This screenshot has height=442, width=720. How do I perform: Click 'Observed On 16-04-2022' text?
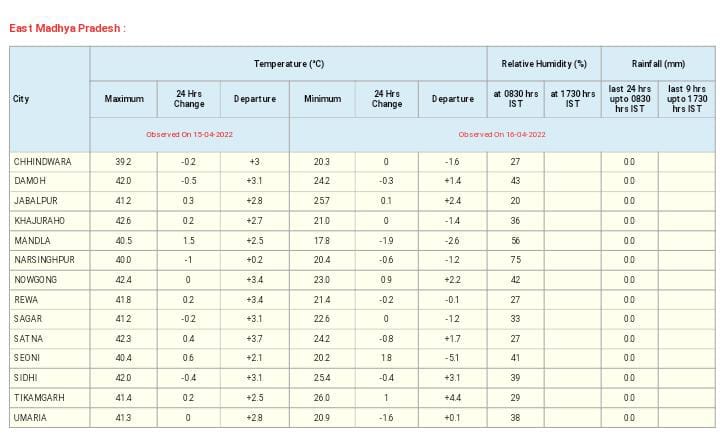(502, 134)
